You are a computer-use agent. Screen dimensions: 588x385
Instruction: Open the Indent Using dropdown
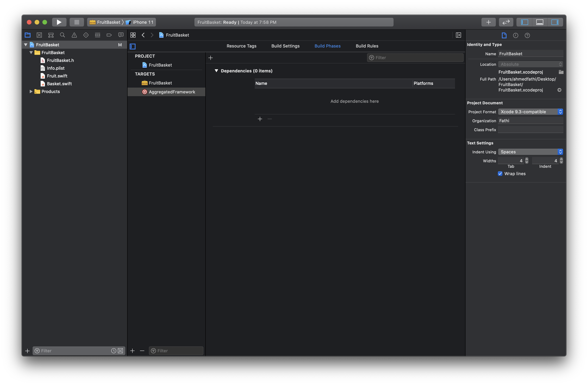530,152
